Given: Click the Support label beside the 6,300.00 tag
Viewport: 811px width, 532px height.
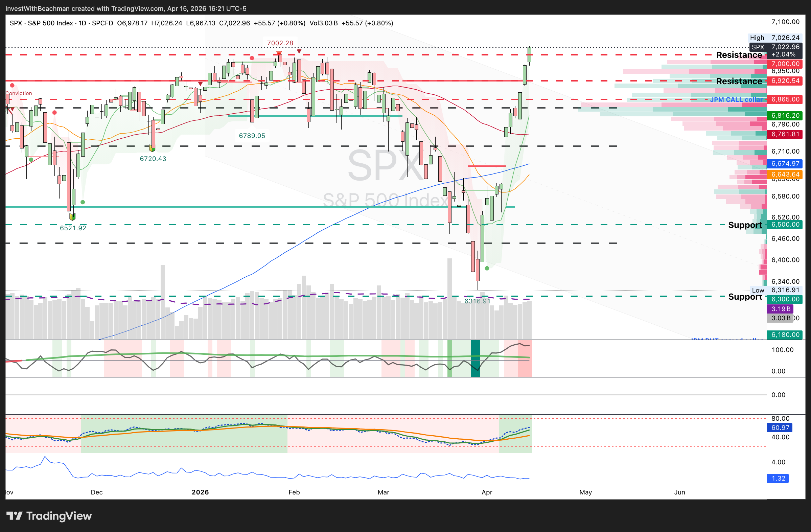Looking at the screenshot, I should click(x=745, y=297).
